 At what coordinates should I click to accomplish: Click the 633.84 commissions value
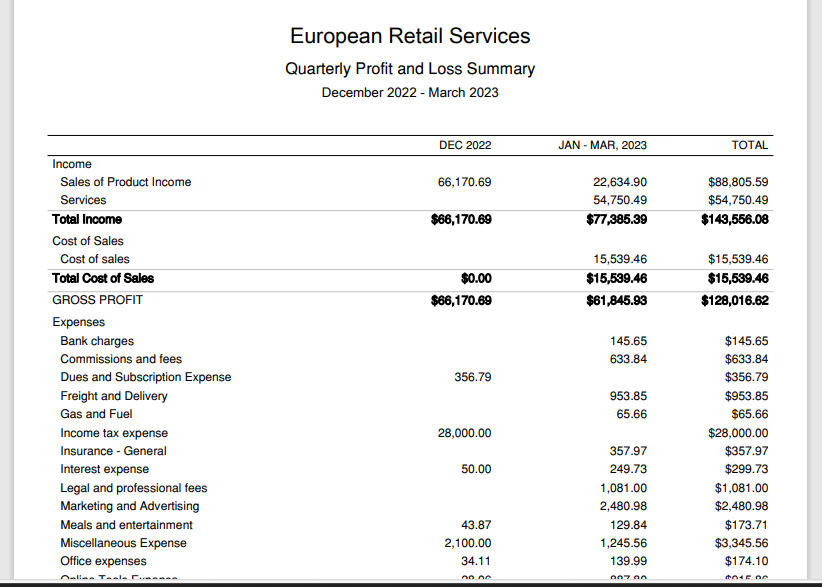coord(629,360)
